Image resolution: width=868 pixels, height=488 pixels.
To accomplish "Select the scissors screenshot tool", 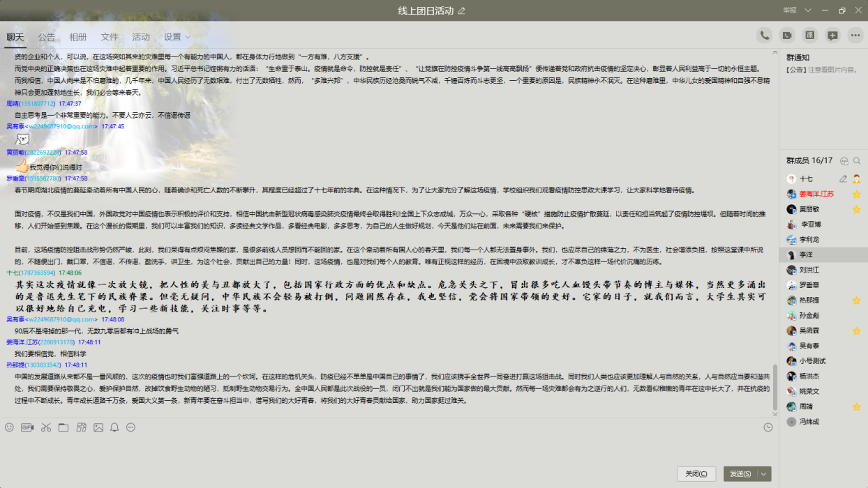I will 45,427.
